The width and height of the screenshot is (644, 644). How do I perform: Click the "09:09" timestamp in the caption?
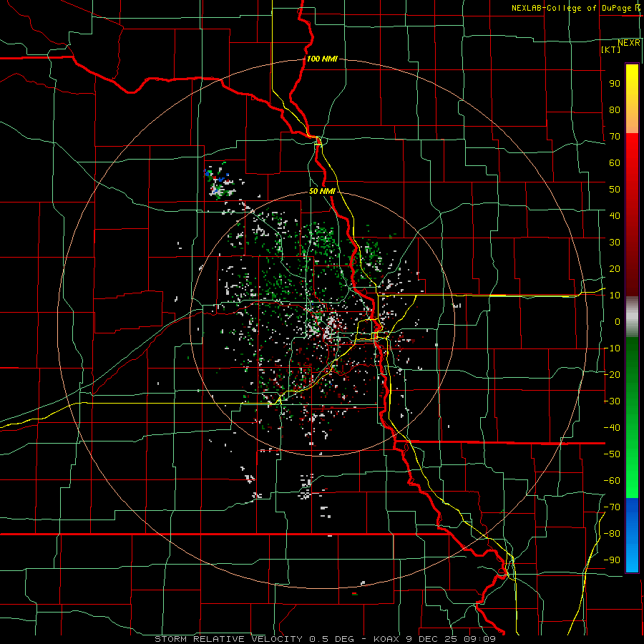pos(481,639)
